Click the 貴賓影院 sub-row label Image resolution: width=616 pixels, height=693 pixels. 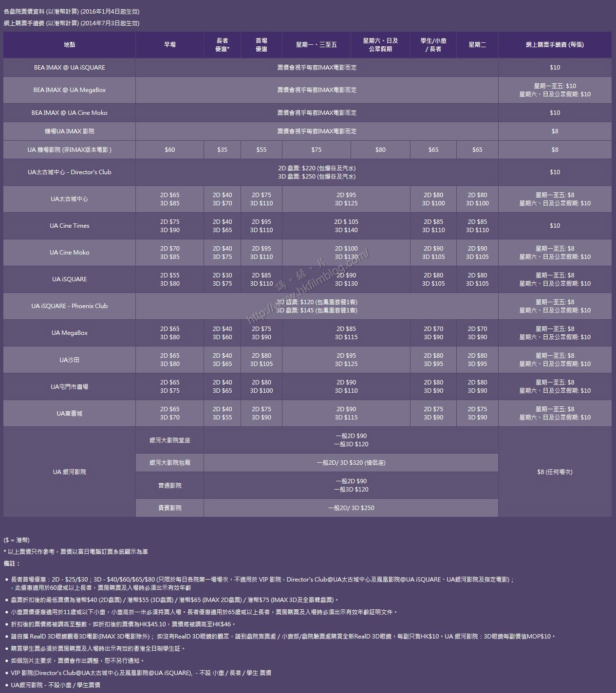(x=169, y=508)
